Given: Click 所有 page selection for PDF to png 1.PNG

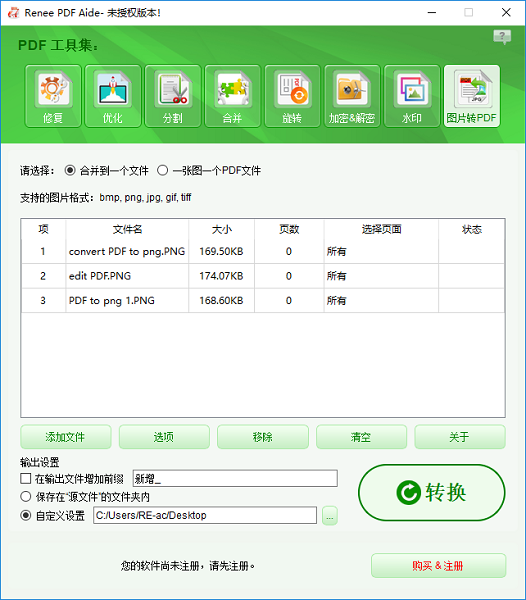Looking at the screenshot, I should pyautogui.click(x=381, y=300).
